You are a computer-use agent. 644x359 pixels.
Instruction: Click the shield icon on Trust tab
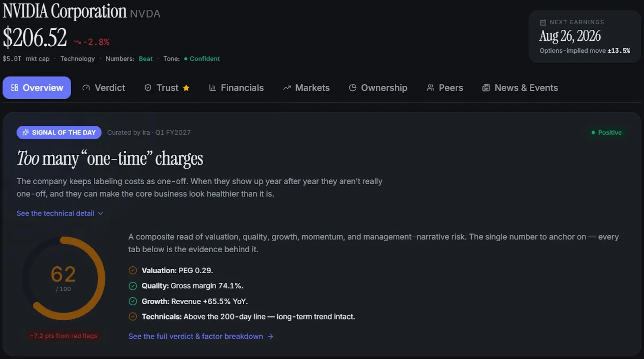148,88
